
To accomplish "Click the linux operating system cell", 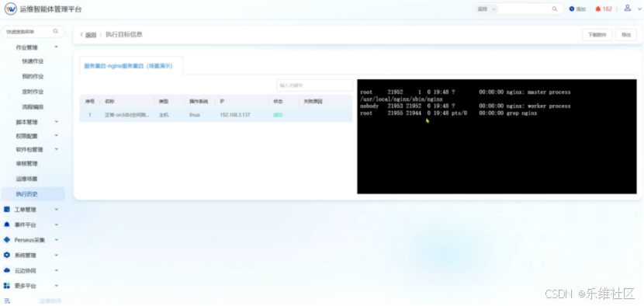I will coord(194,115).
